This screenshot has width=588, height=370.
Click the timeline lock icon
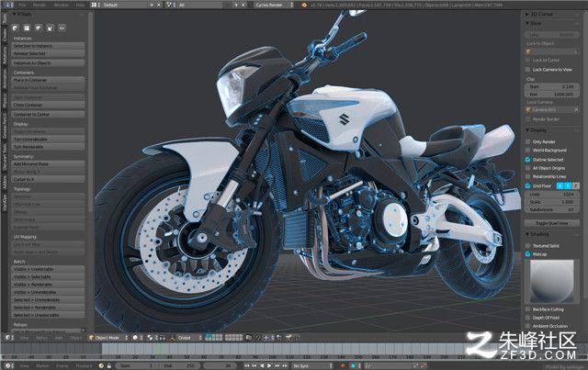(109, 365)
